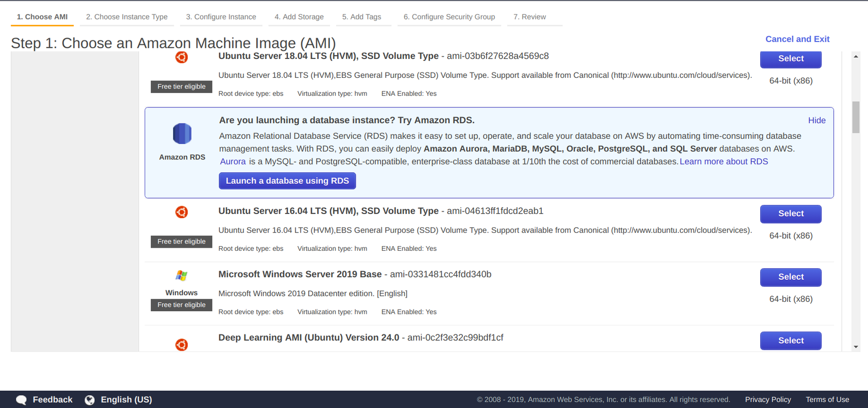Click Free tier eligible badge for Ubuntu 16.04

click(181, 242)
